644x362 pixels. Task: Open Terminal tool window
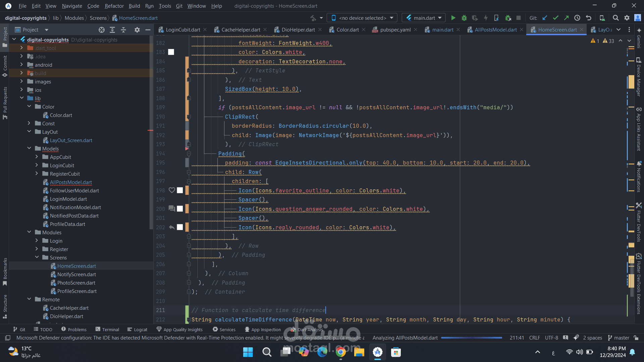107,329
